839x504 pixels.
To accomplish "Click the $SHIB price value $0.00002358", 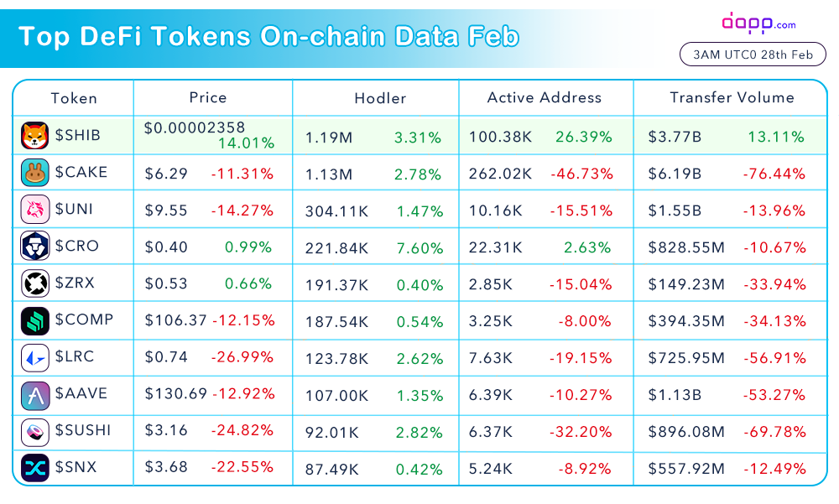I will point(195,127).
